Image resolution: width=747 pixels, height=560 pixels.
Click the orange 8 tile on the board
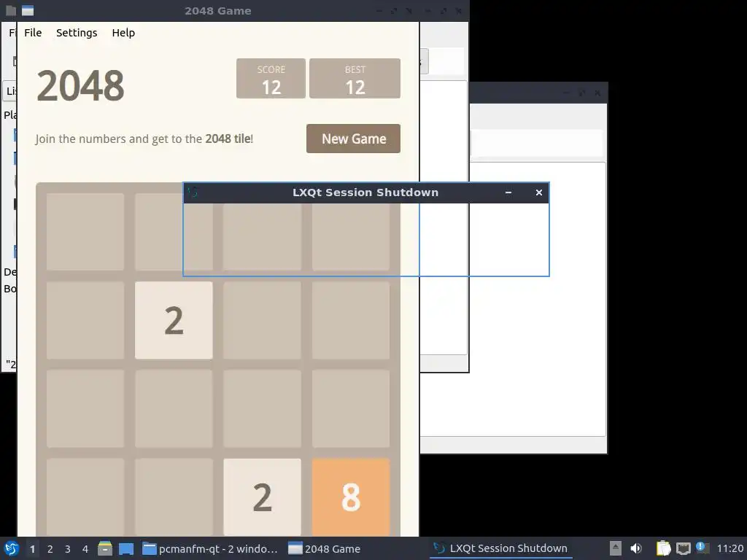click(351, 497)
